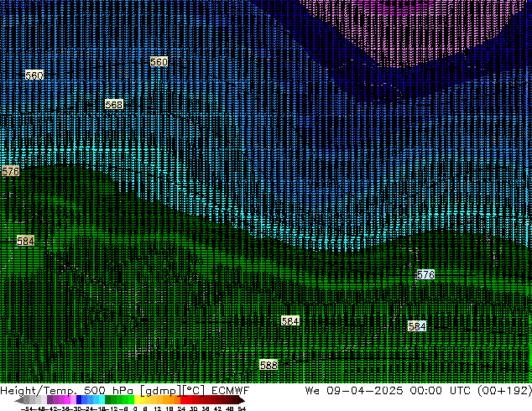Click the '00:00' time text
The width and height of the screenshot is (532, 411).
(x=425, y=391)
